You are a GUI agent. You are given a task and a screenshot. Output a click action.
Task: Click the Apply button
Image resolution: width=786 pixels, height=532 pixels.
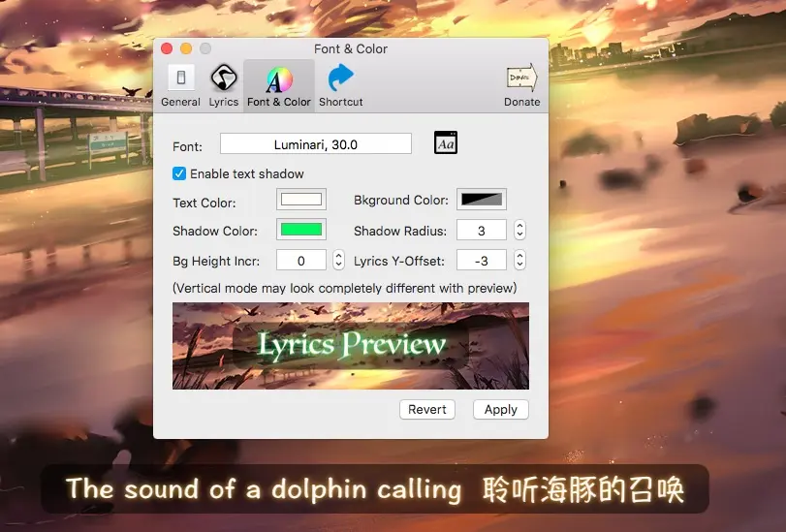click(x=501, y=409)
